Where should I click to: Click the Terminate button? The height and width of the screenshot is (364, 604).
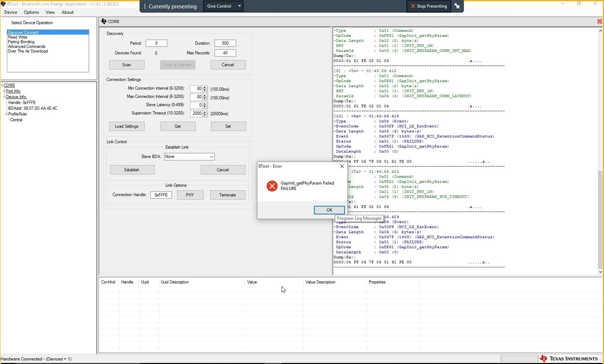227,195
